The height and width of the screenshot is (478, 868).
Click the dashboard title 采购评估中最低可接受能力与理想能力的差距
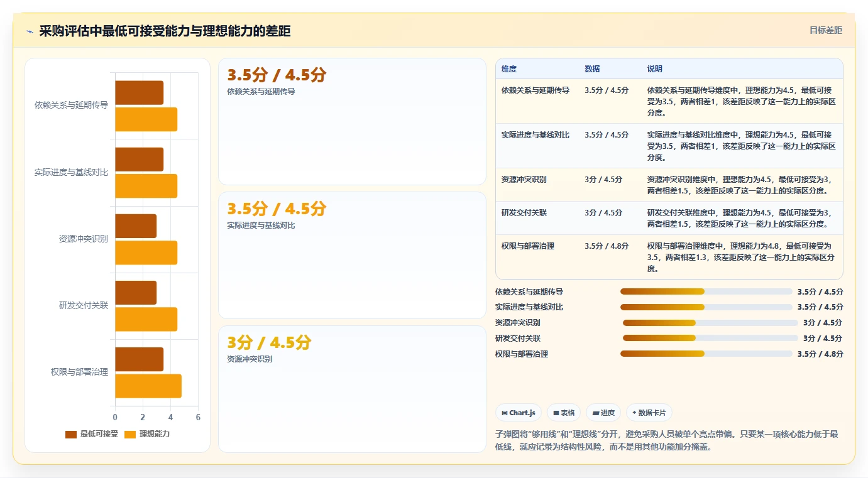point(165,31)
